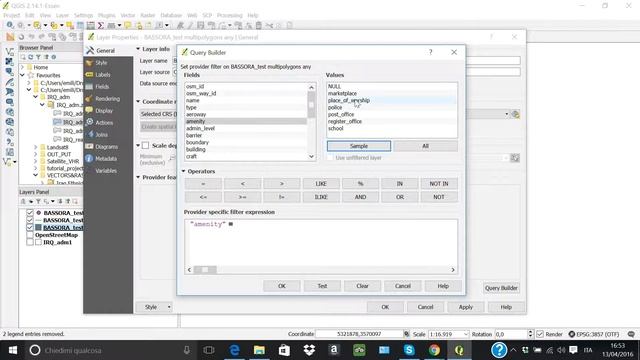Insert the NOT IN operator
This screenshot has width=640, height=360.
click(x=439, y=184)
